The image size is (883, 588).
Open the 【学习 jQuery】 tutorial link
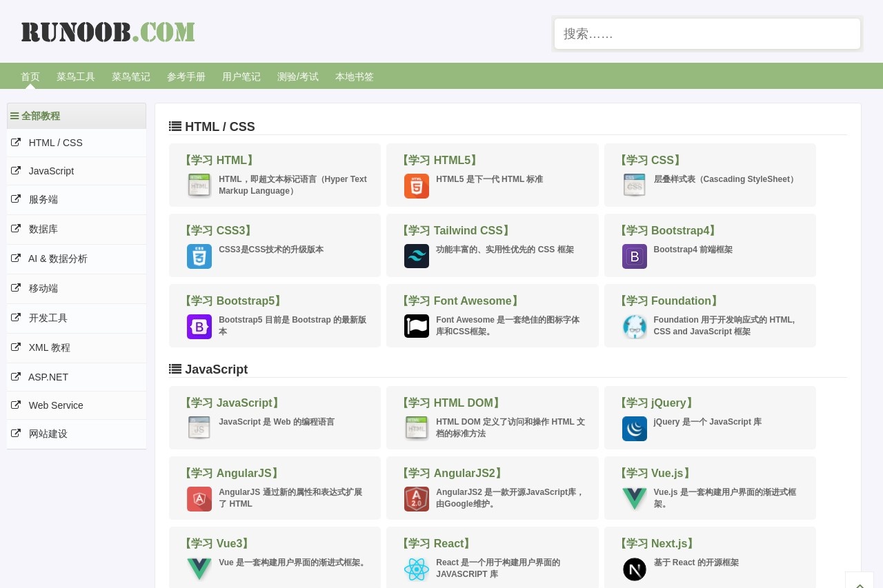656,403
